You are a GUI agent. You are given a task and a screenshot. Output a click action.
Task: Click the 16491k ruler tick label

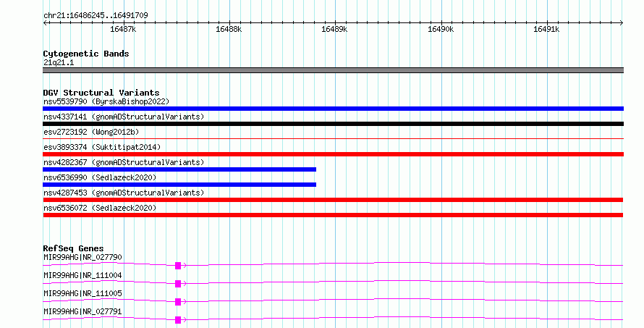point(546,29)
